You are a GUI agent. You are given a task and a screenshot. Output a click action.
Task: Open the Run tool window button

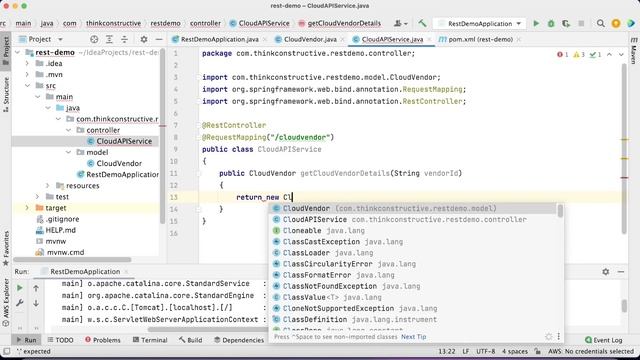point(26,340)
